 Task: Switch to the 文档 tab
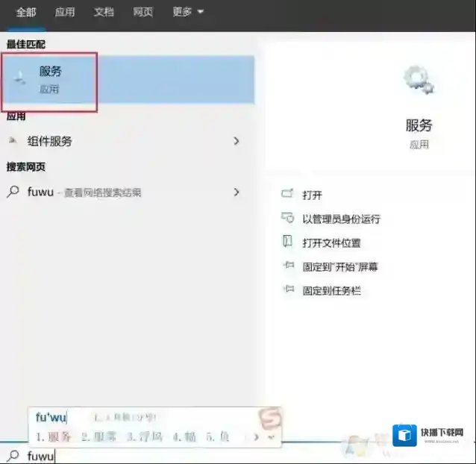point(104,12)
